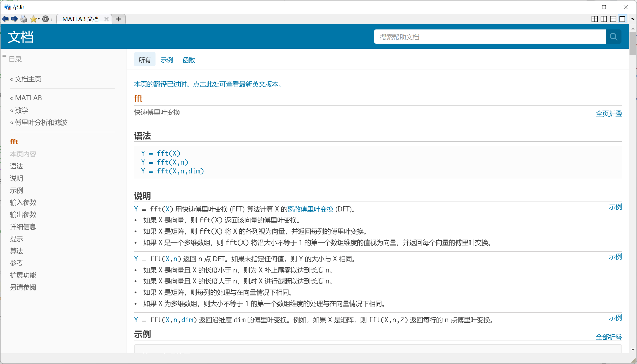637x364 pixels.
Task: Switch to top-bottom split layout
Action: point(613,19)
